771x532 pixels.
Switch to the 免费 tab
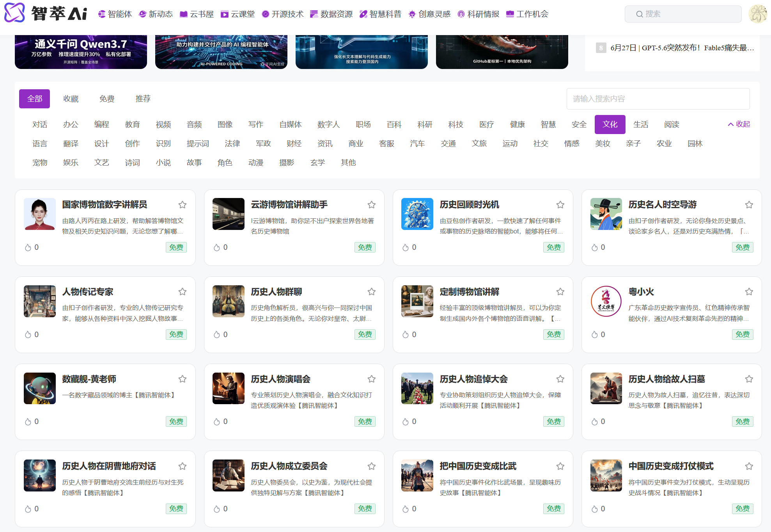(107, 99)
